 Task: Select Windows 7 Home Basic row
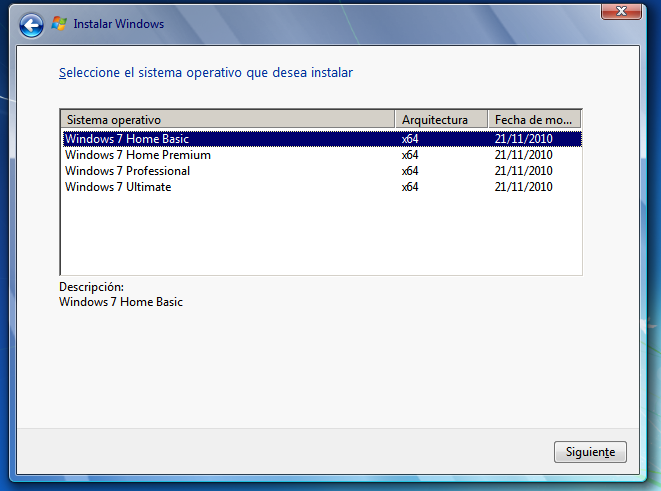[322, 139]
